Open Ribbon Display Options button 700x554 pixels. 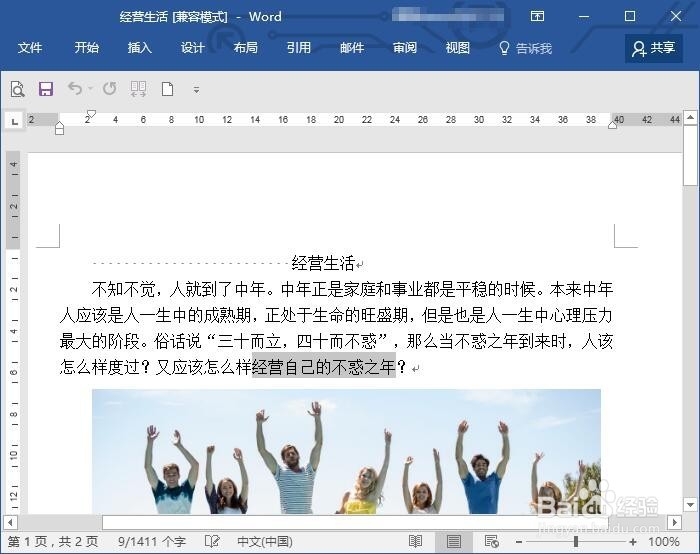coord(538,17)
